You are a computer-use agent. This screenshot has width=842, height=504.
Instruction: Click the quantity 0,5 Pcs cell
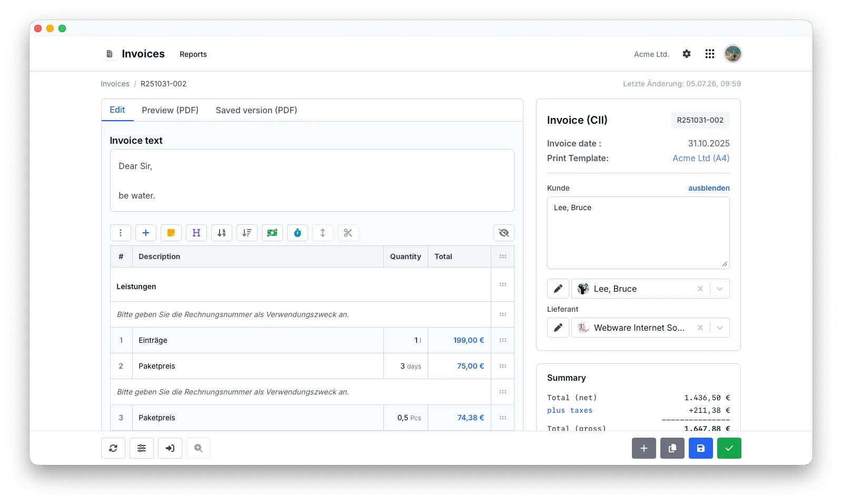coord(406,418)
